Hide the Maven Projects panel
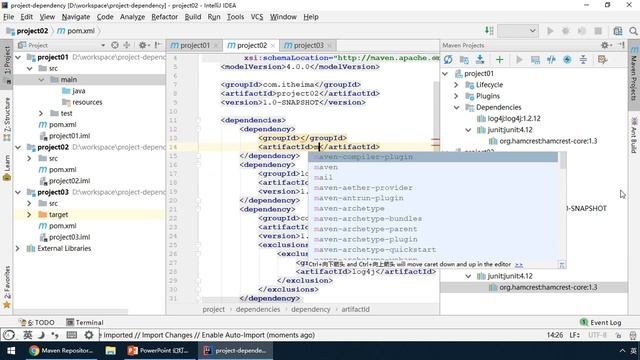Screen dimensions: 640x360 click(x=621, y=45)
